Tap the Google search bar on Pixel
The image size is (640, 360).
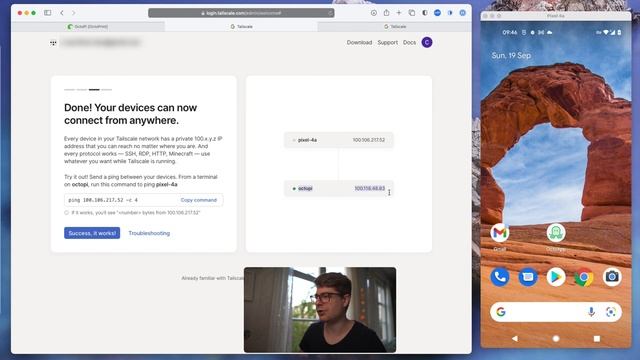click(556, 312)
